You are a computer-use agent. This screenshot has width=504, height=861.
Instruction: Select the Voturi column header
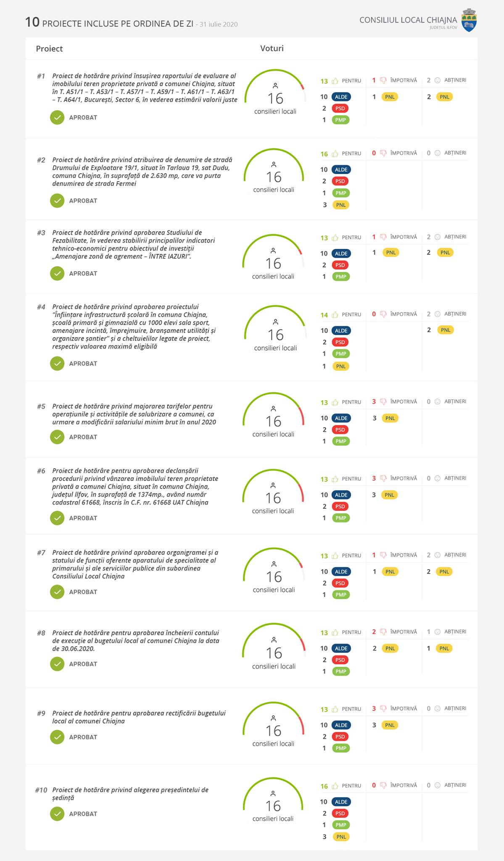point(272,48)
